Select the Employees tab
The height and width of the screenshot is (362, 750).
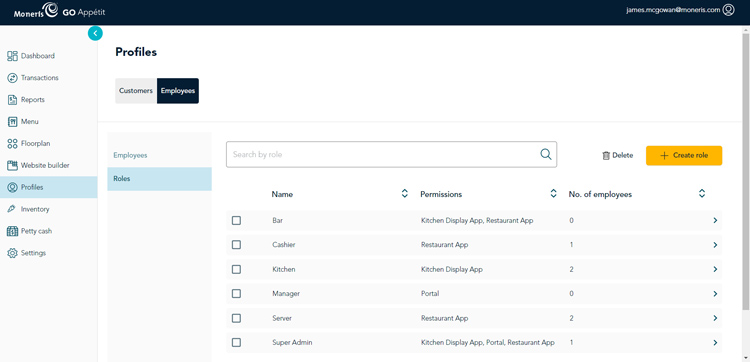point(178,91)
